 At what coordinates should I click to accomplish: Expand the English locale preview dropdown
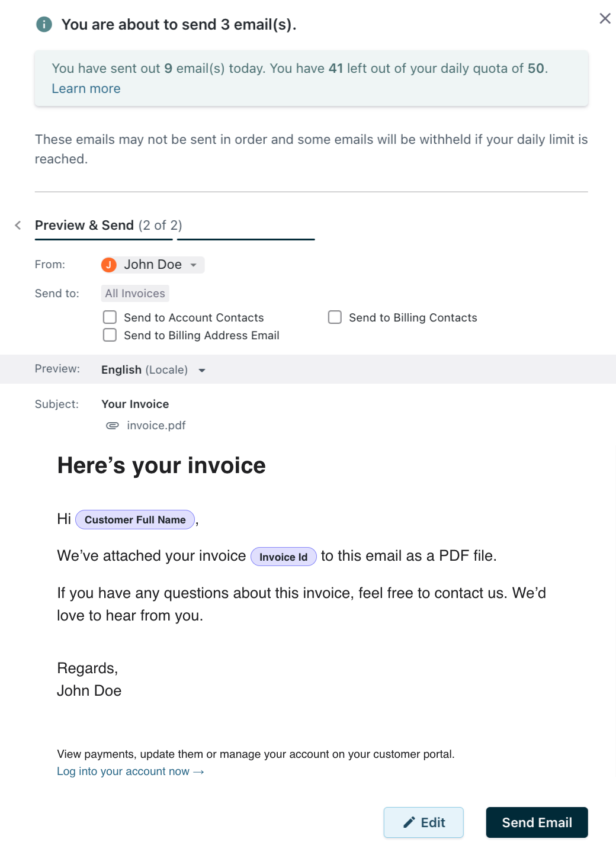(x=202, y=370)
